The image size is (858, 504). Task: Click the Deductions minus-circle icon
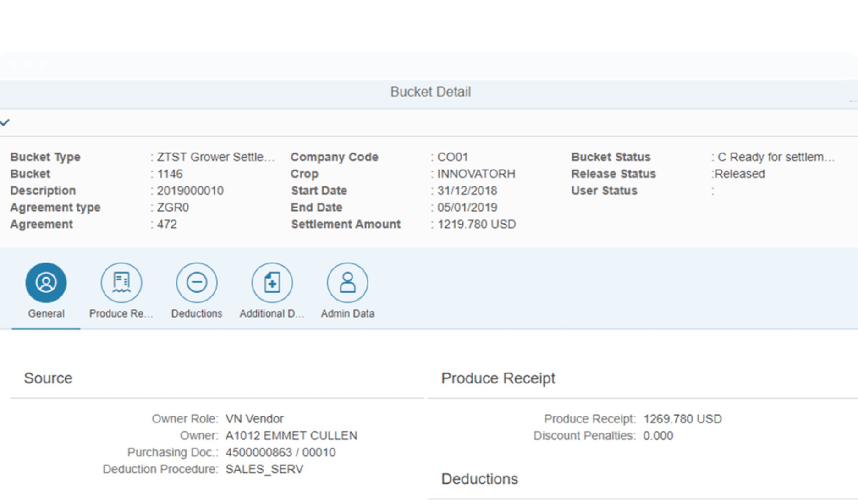197,282
